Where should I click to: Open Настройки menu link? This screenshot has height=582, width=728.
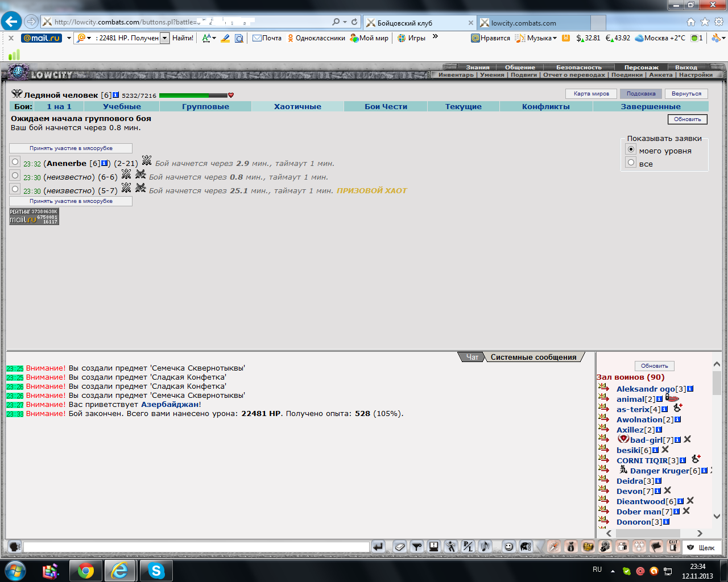[696, 74]
